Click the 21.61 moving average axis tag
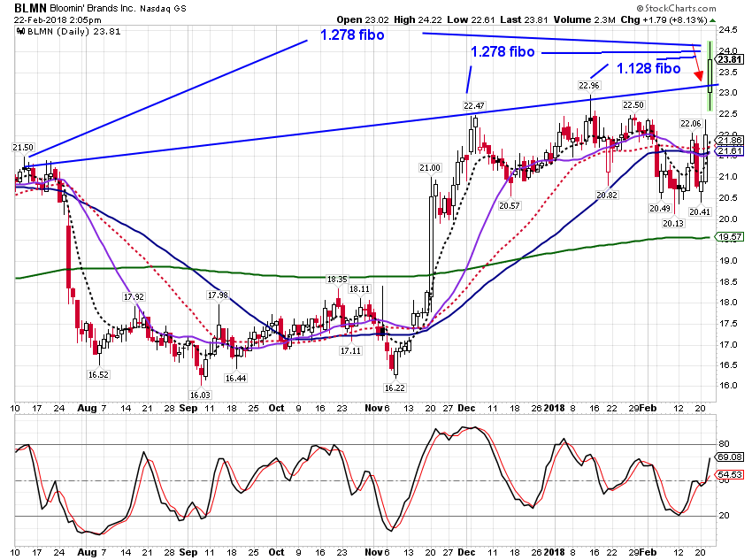This screenshot has height=560, width=752. (x=729, y=151)
